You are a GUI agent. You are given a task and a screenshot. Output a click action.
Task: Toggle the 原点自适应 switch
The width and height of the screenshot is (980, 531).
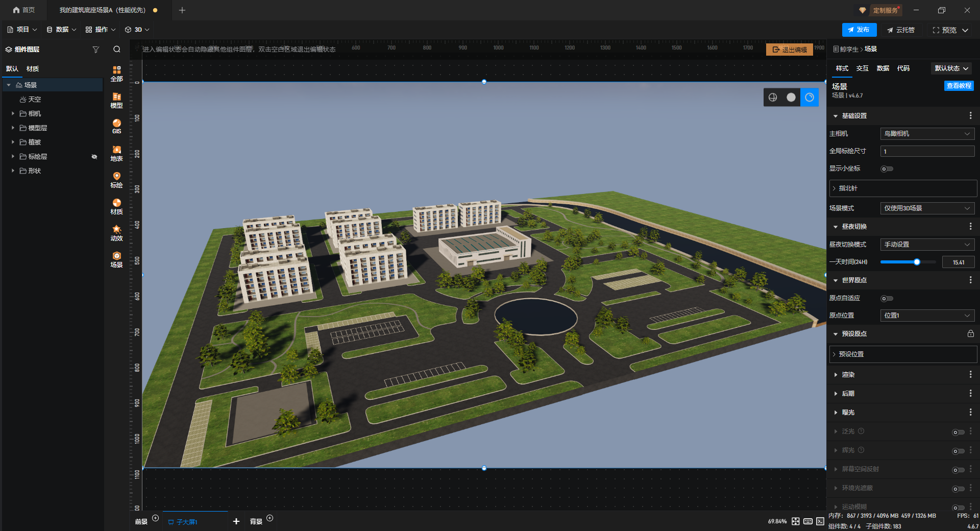click(x=887, y=299)
